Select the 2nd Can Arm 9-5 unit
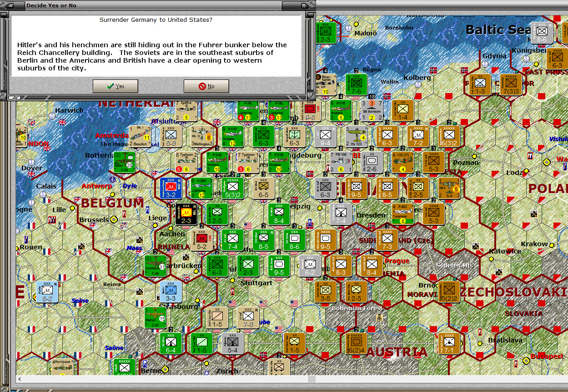Screen dimensions: 568x392 coord(310,111)
